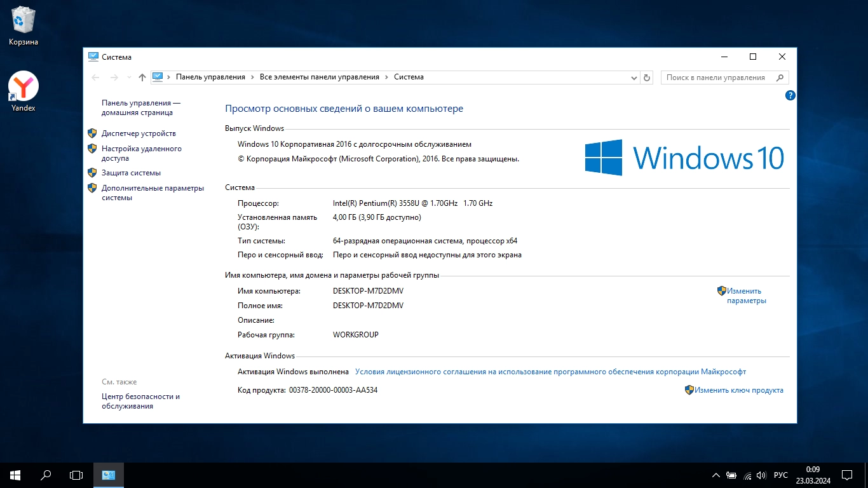The image size is (868, 488).
Task: Go back using the Back arrow
Action: point(95,78)
